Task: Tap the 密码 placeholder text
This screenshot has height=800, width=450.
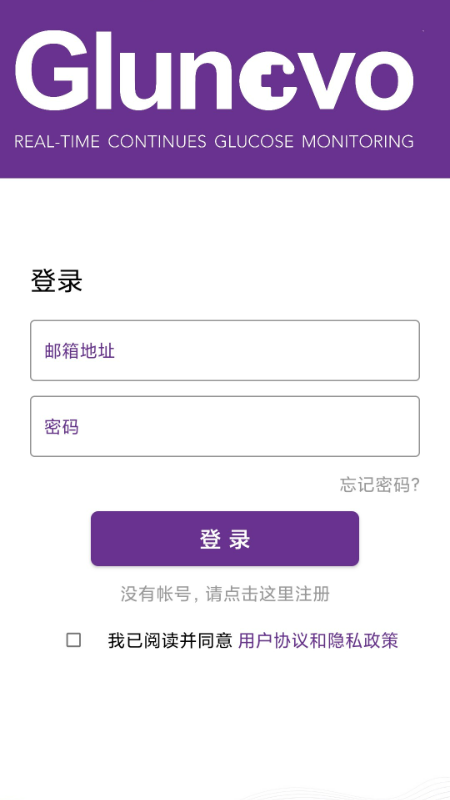Action: tap(62, 427)
